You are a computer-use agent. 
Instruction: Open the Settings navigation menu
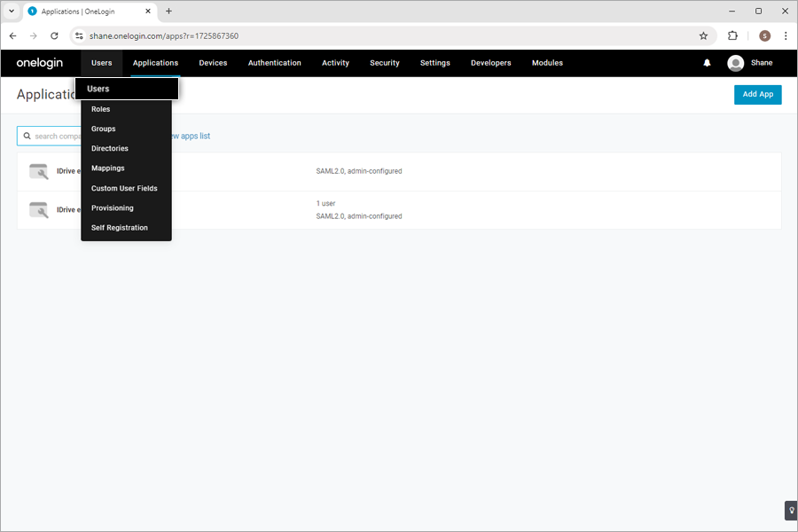click(435, 63)
